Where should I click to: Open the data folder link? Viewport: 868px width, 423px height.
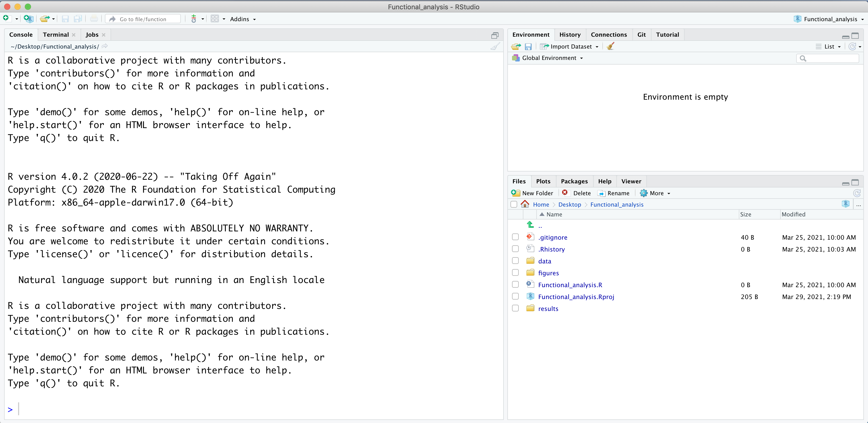click(x=544, y=261)
